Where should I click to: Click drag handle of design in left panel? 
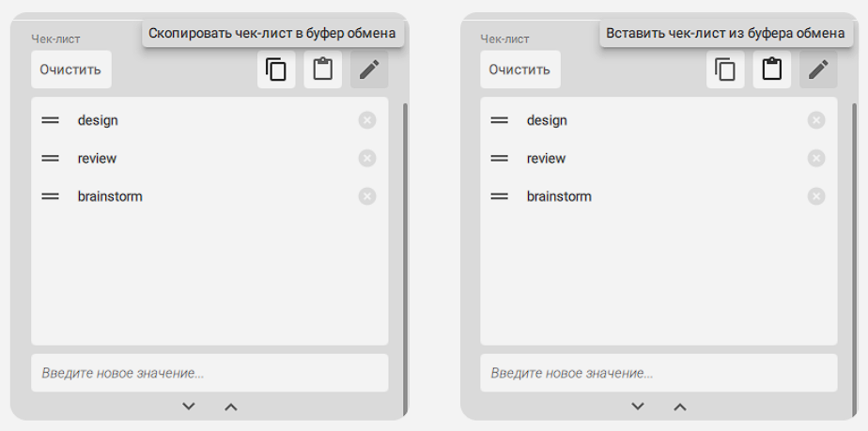click(51, 120)
